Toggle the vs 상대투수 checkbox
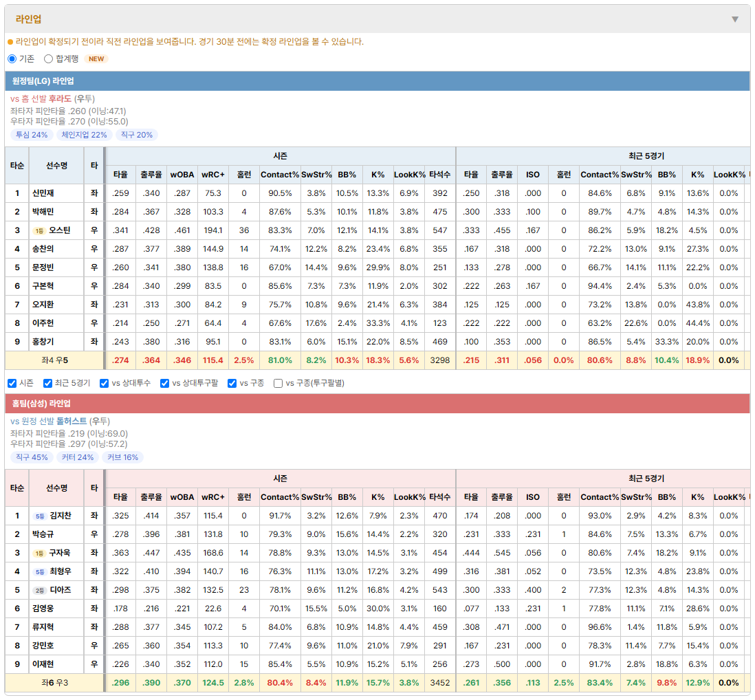 coord(104,383)
